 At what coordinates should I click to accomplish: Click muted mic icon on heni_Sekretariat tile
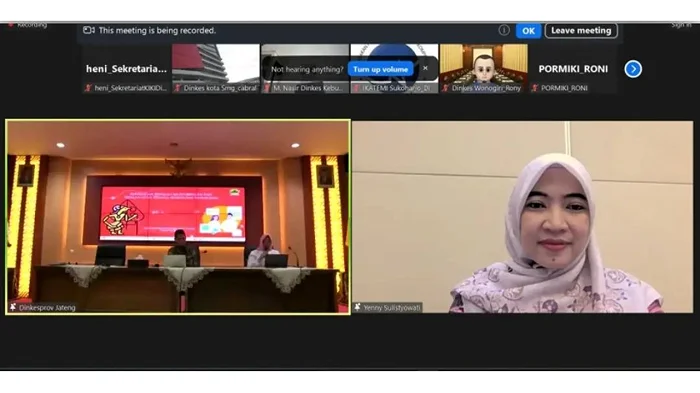[88, 88]
